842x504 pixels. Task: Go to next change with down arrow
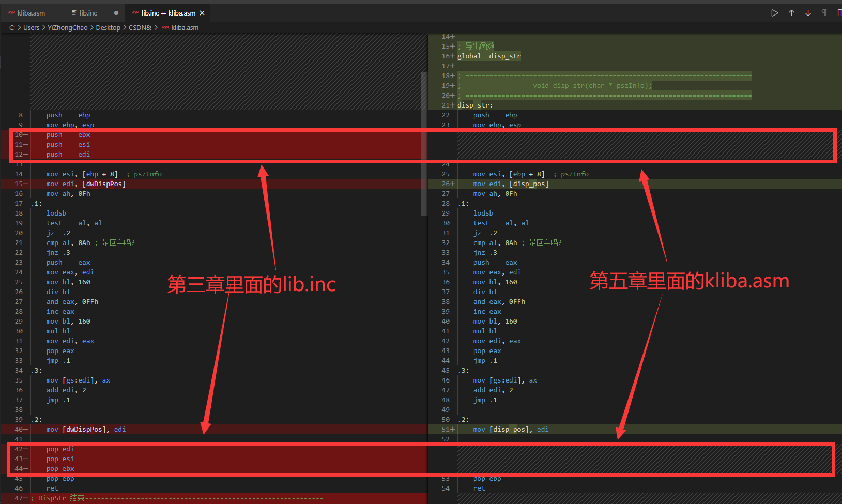[808, 13]
